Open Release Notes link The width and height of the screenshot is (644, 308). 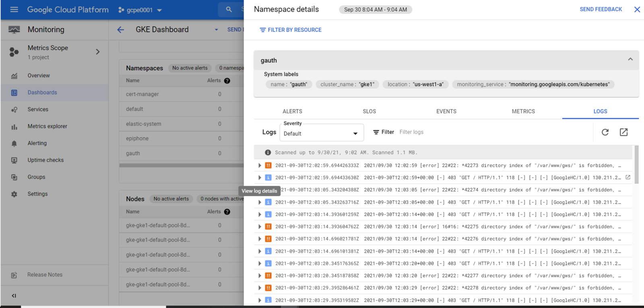tap(45, 275)
